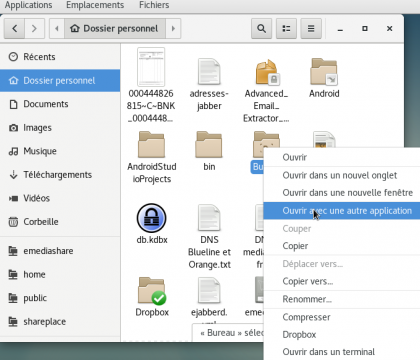The height and width of the screenshot is (360, 420).
Task: Choose Compresser in the context menu
Action: tap(342, 317)
